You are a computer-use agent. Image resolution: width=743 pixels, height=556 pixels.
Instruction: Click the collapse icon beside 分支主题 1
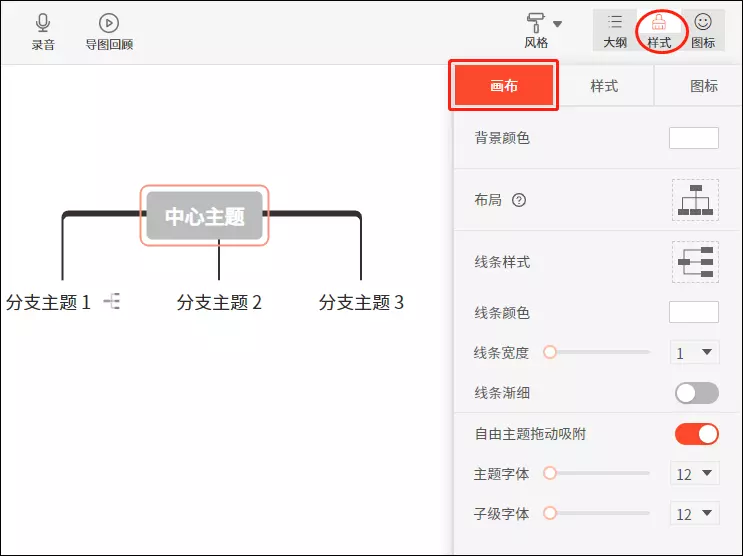112,301
